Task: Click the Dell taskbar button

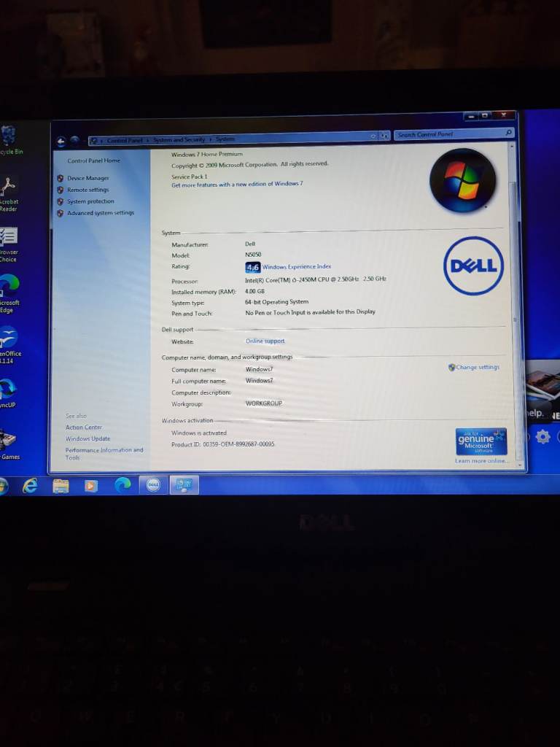Action: [x=153, y=485]
